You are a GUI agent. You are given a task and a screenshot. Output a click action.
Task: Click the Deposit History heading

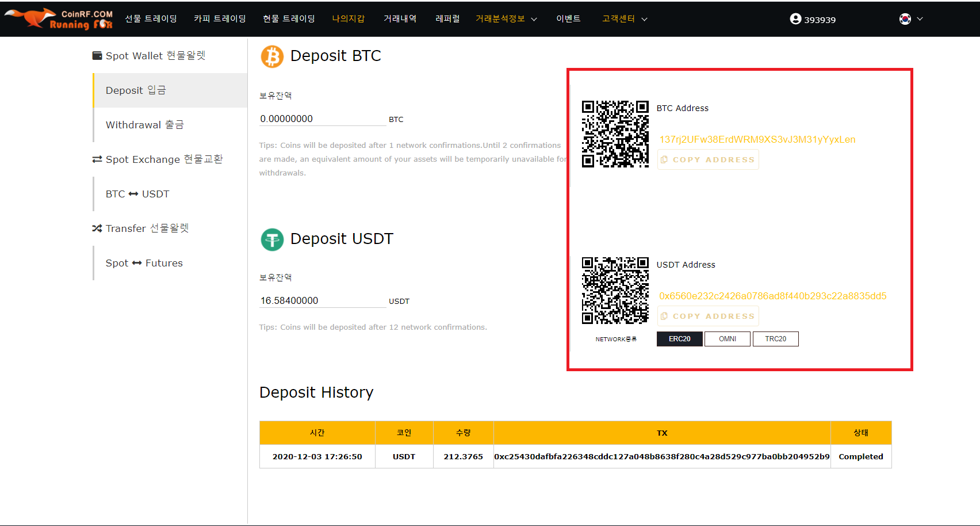[316, 392]
